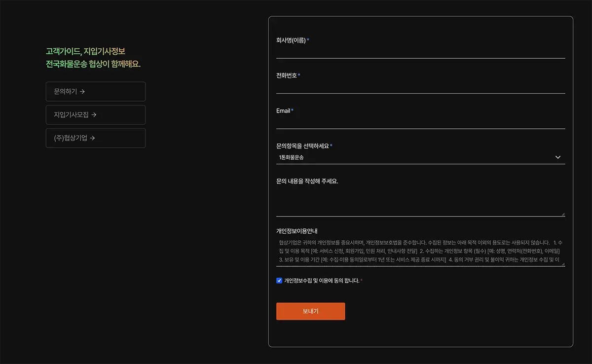Image resolution: width=592 pixels, height=364 pixels.
Task: Uncheck the 개인정보수집 및 이용 동의 checkbox
Action: click(x=279, y=281)
